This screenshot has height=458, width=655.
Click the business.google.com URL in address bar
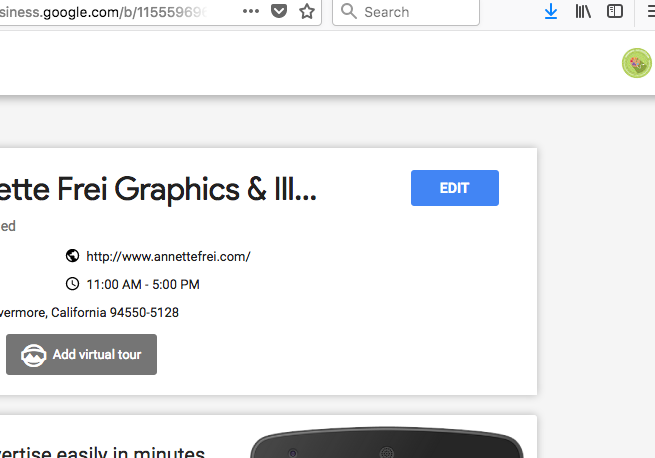(103, 12)
